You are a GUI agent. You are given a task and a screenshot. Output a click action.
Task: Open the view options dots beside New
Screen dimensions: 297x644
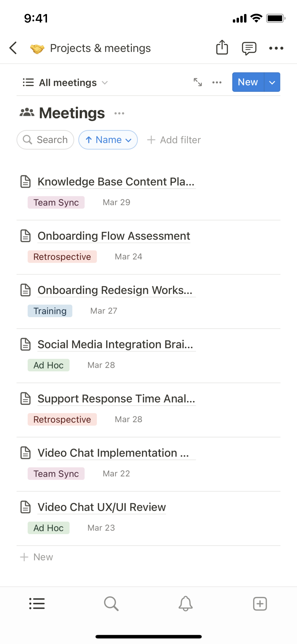(217, 82)
